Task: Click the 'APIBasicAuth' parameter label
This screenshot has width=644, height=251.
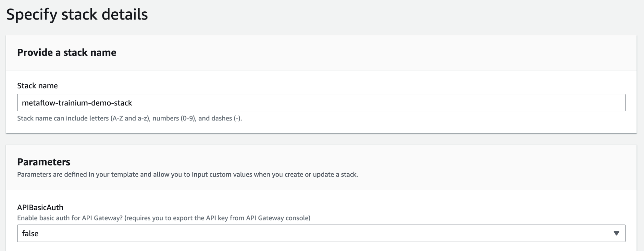Action: (x=40, y=207)
